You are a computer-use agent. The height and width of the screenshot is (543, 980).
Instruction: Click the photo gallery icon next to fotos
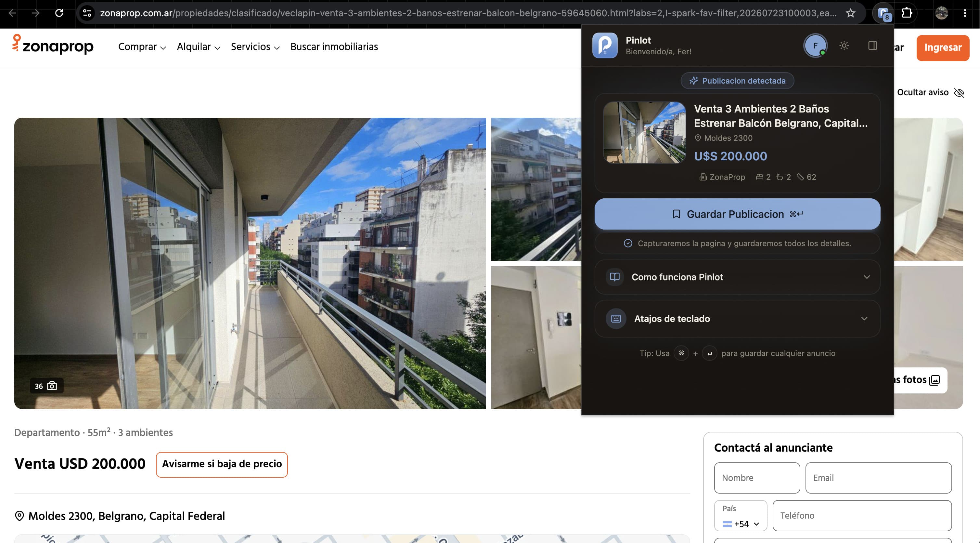click(x=935, y=380)
